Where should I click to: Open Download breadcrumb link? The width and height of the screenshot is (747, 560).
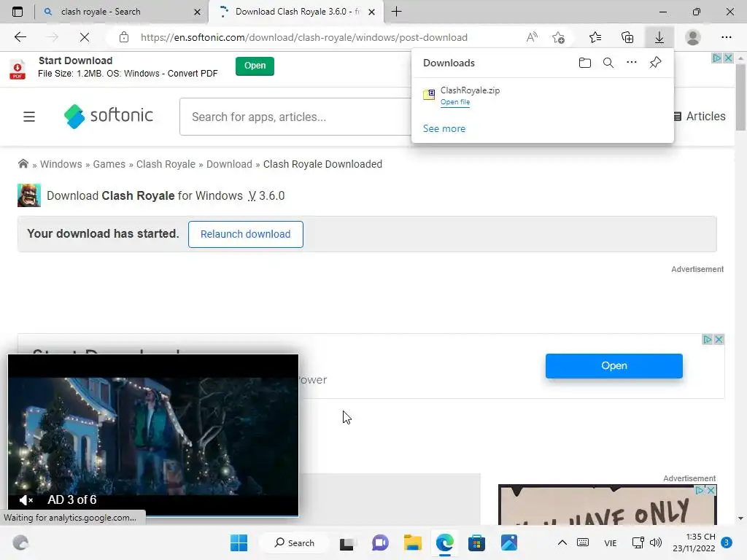pyautogui.click(x=229, y=164)
